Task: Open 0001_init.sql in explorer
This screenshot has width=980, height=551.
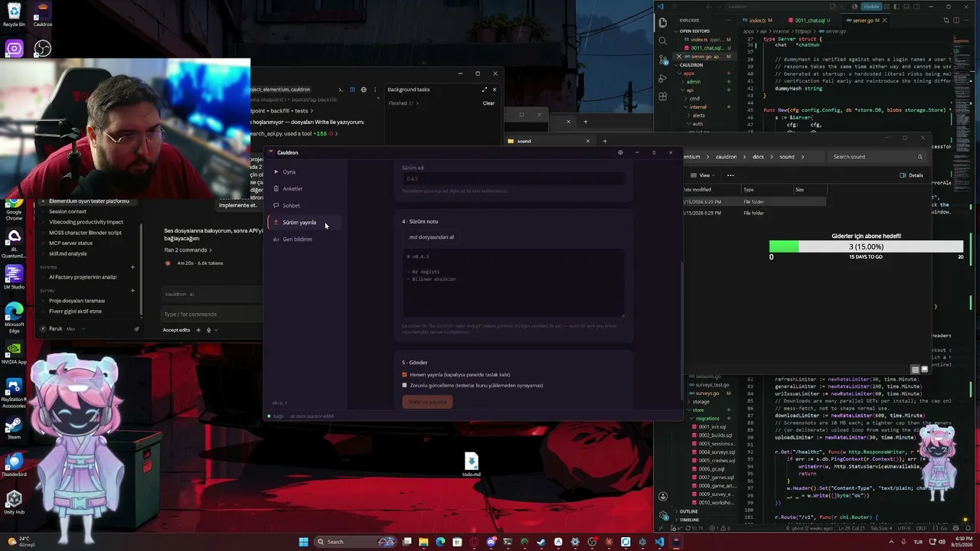Action: pyautogui.click(x=712, y=427)
